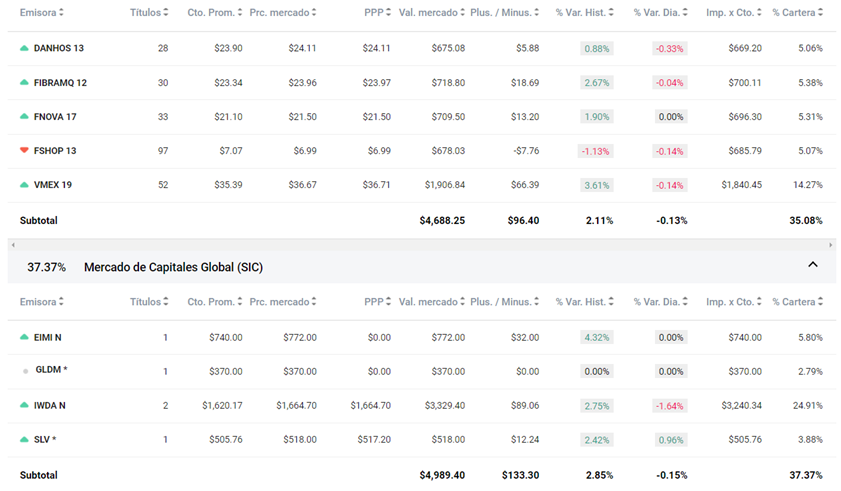Screen dimensions: 841x491
Task: Click the gray neutral dot beside GLDM *
Action: pyautogui.click(x=25, y=371)
